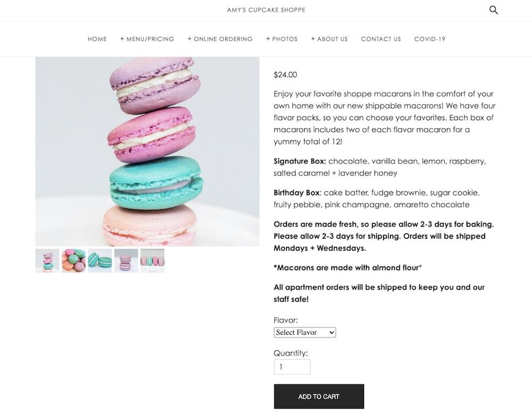Select the row of macarons thumbnail

point(152,261)
